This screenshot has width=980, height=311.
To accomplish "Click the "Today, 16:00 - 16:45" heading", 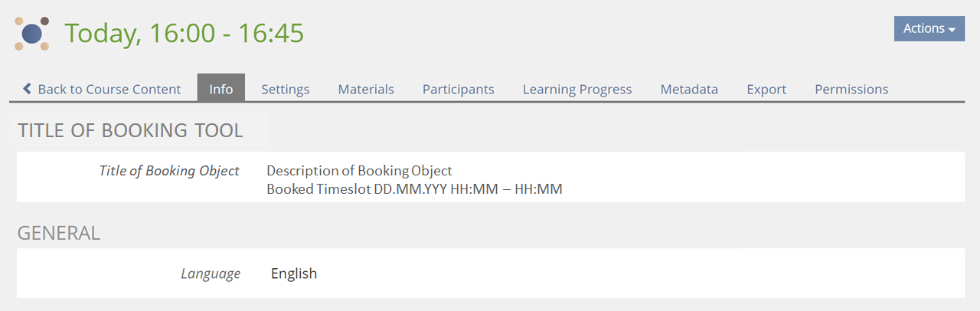I will pyautogui.click(x=184, y=33).
